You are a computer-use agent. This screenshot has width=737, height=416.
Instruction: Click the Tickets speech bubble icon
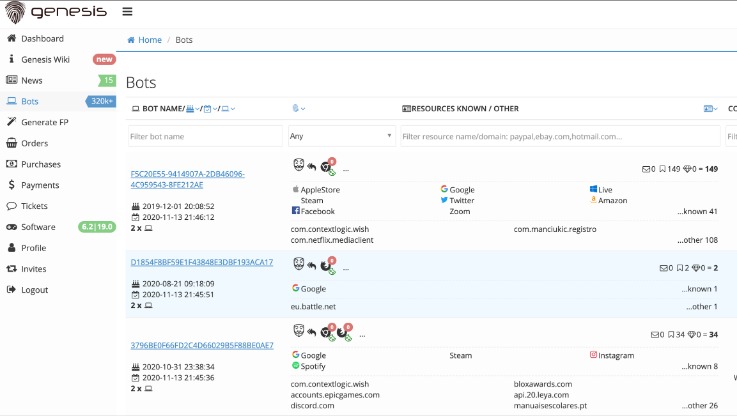pyautogui.click(x=11, y=206)
